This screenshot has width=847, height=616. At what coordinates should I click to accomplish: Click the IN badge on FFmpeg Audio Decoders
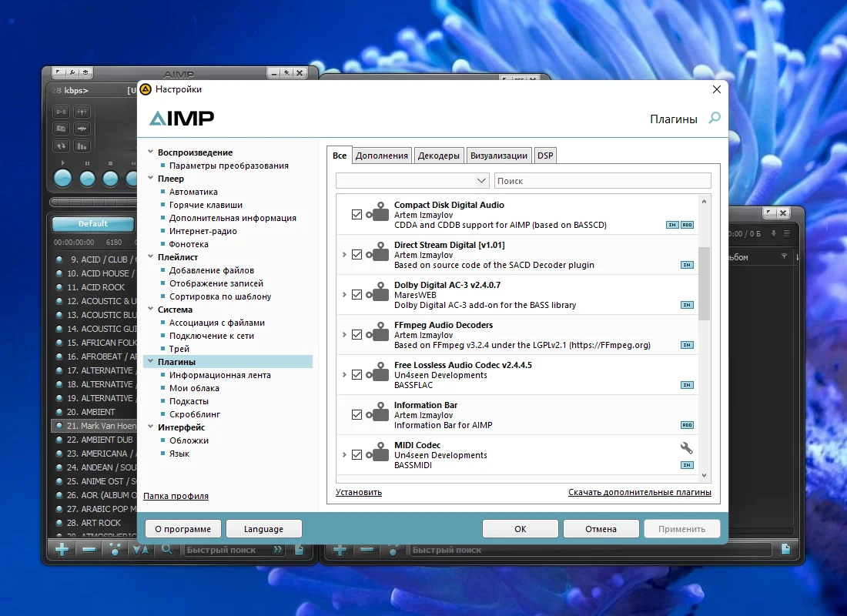coord(687,345)
